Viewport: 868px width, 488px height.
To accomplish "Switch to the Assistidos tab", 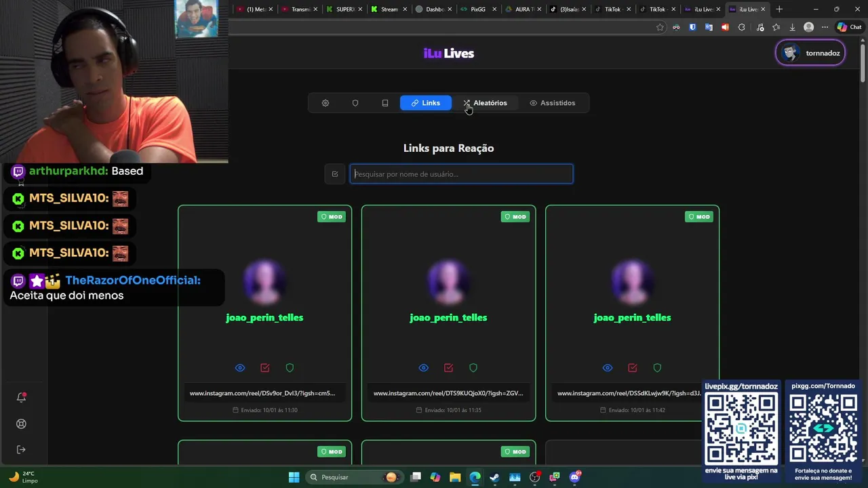I will point(553,103).
